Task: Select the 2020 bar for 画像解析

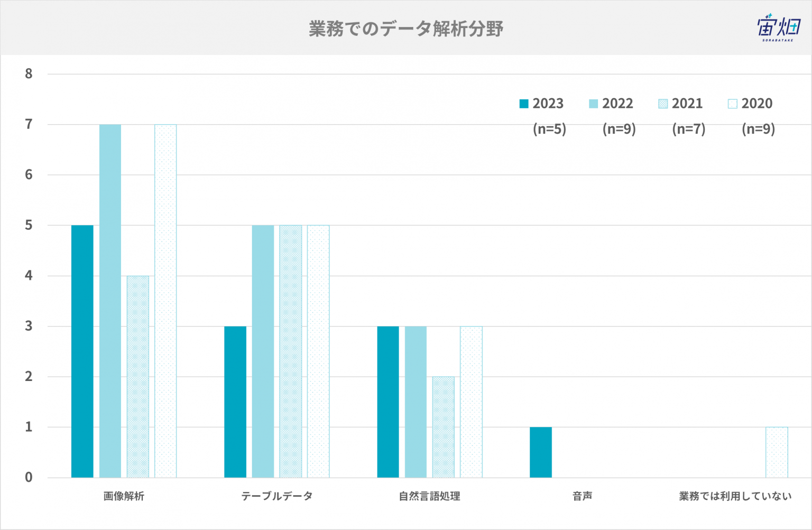Action: pos(165,301)
